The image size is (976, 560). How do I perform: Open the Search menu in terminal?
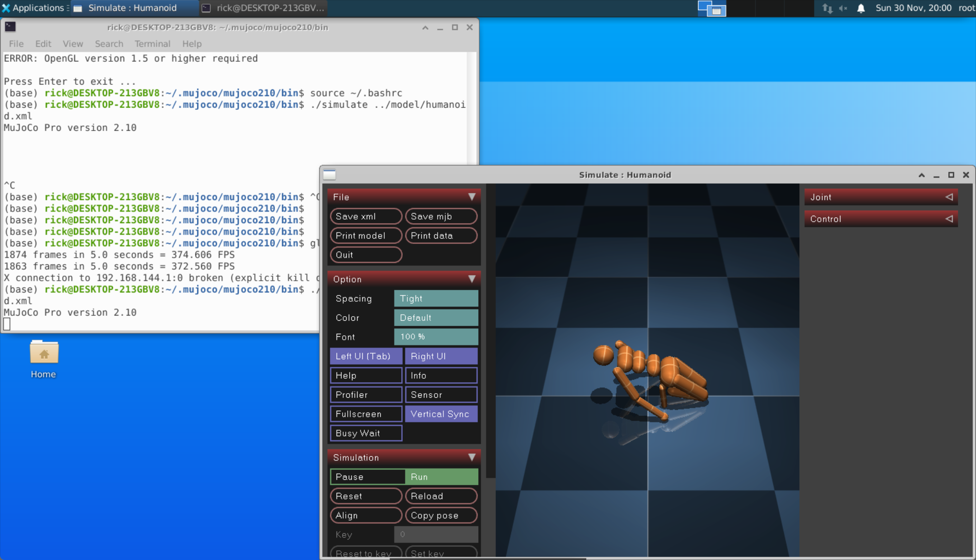pos(109,44)
